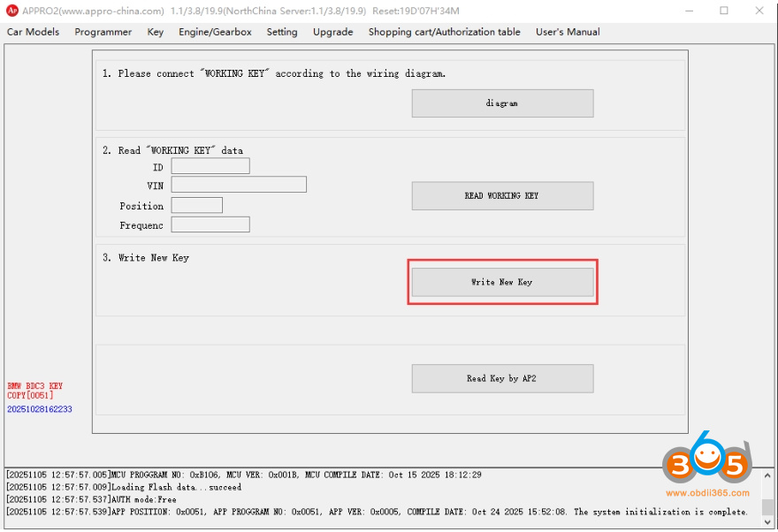Click the Frequenc input field
Image resolution: width=778 pixels, height=532 pixels.
coord(210,224)
